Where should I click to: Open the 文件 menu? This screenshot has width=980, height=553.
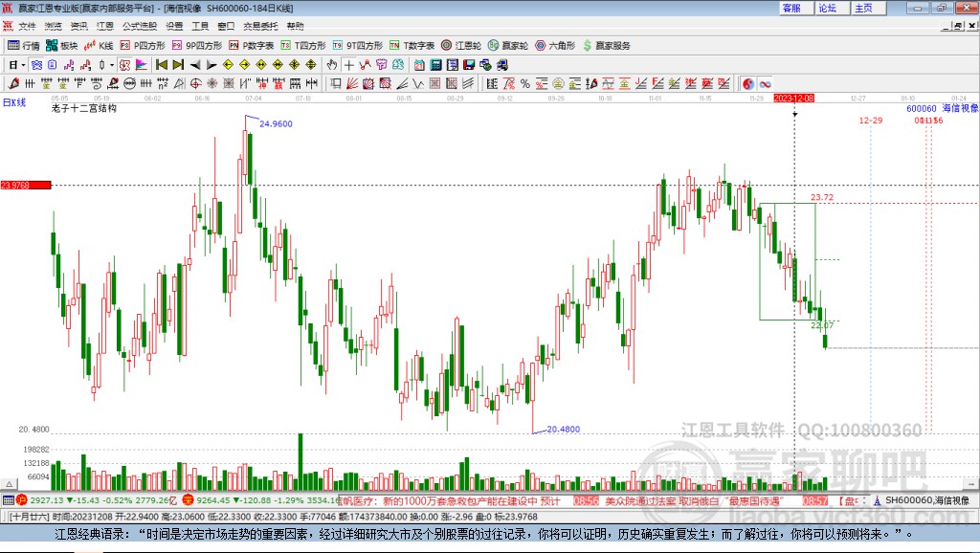[27, 26]
